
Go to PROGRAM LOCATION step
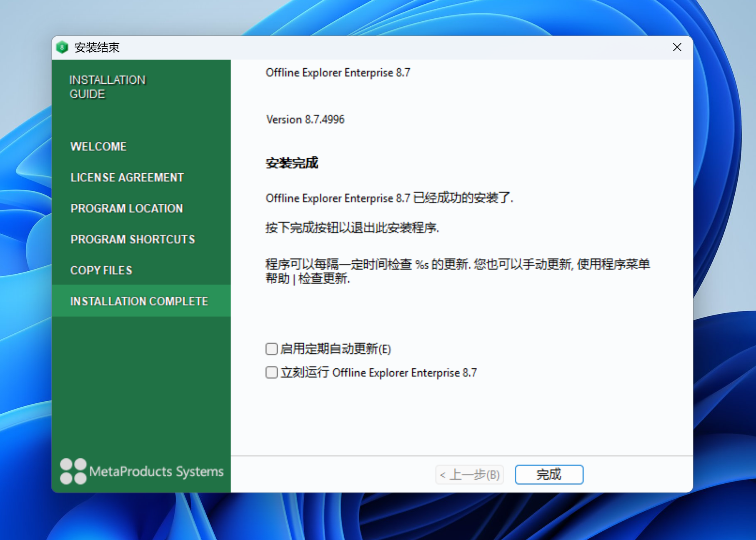tap(127, 208)
